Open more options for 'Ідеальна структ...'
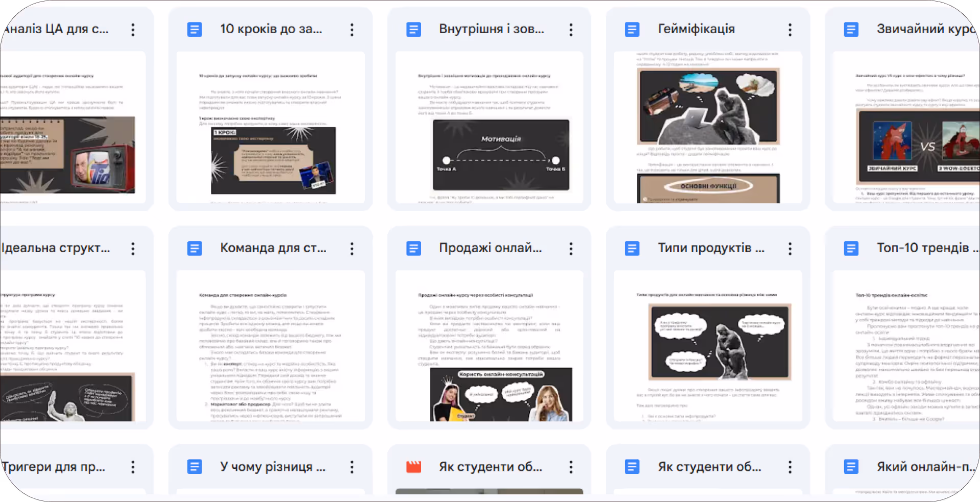The width and height of the screenshot is (980, 502). pos(133,248)
